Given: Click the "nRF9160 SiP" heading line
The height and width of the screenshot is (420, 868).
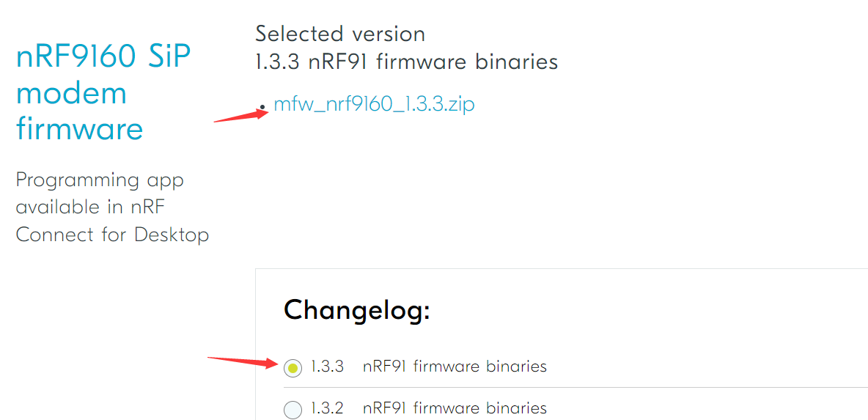Looking at the screenshot, I should pos(103,57).
